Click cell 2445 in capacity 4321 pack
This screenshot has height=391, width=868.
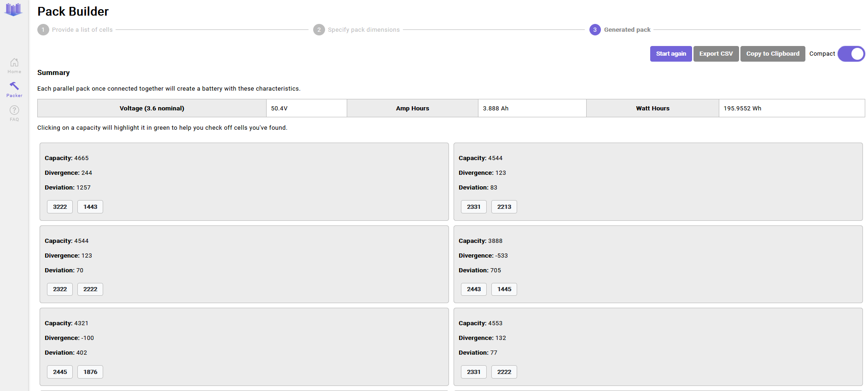pos(60,372)
